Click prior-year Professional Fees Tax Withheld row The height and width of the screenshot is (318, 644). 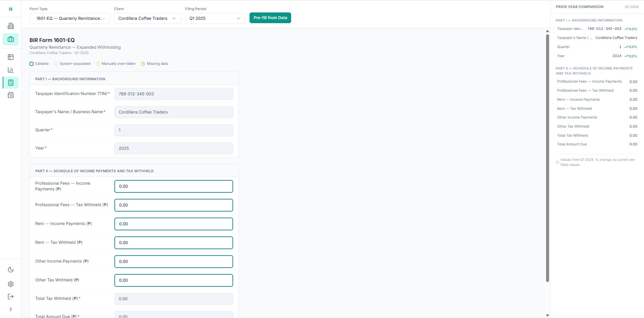597,91
